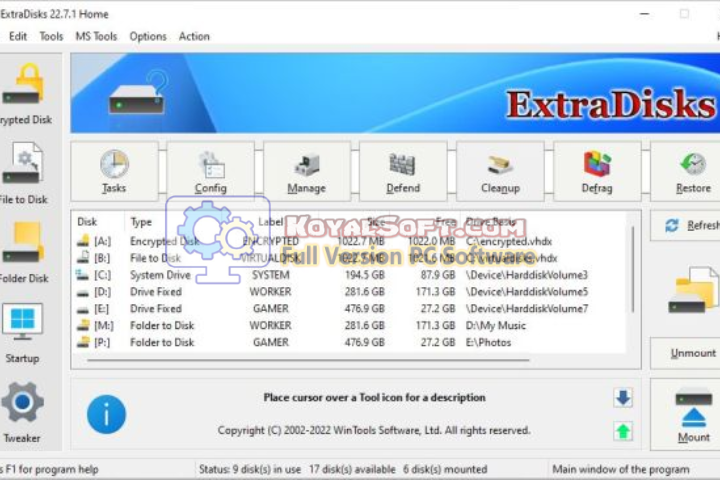Click the "17 disk(s) available" status text
This screenshot has height=480, width=720.
point(352,469)
